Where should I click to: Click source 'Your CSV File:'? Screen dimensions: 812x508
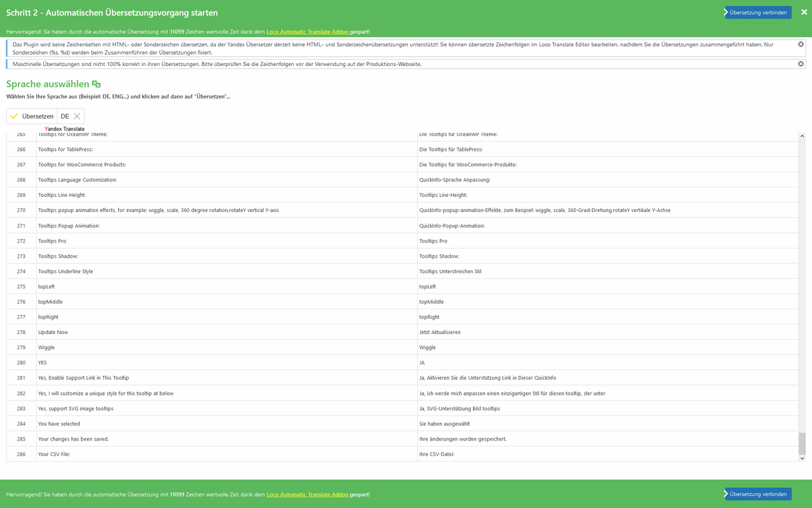click(54, 454)
